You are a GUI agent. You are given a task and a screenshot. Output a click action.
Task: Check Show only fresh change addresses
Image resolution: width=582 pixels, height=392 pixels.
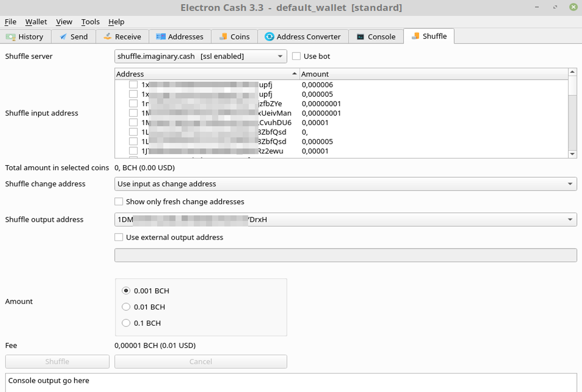coord(119,201)
